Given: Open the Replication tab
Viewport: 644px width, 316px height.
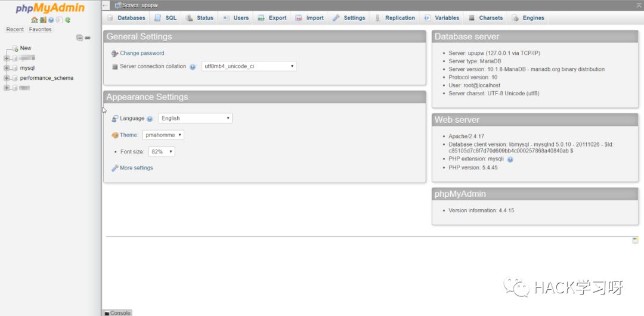Looking at the screenshot, I should point(395,18).
